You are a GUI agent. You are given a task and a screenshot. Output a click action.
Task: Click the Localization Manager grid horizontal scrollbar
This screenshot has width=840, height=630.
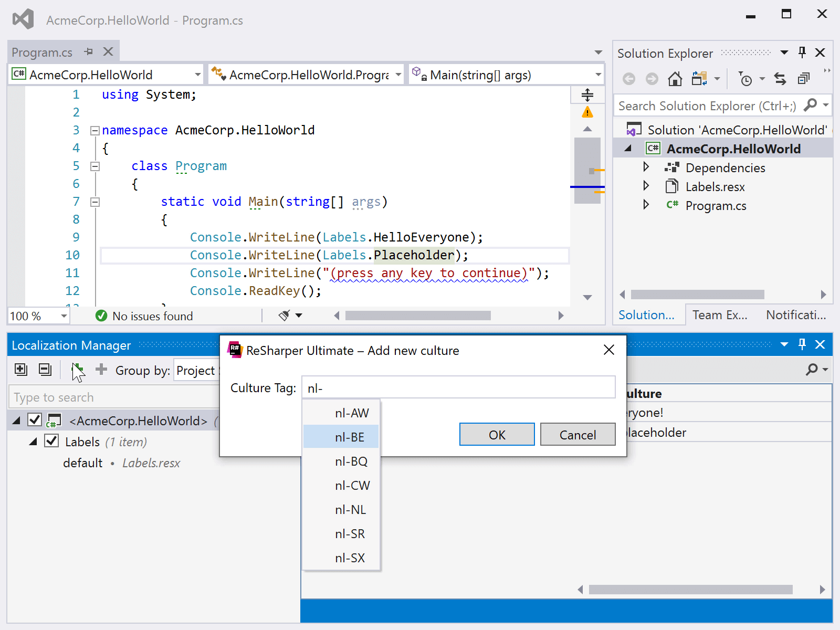[x=691, y=590]
